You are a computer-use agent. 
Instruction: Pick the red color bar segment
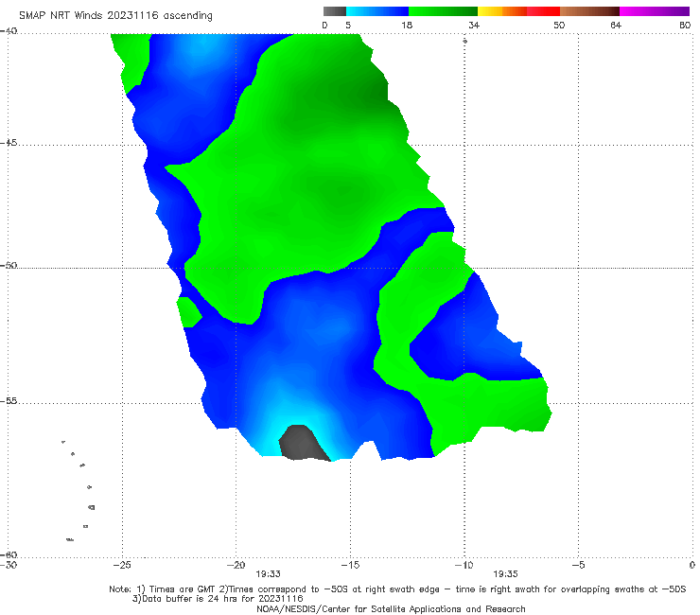click(543, 11)
